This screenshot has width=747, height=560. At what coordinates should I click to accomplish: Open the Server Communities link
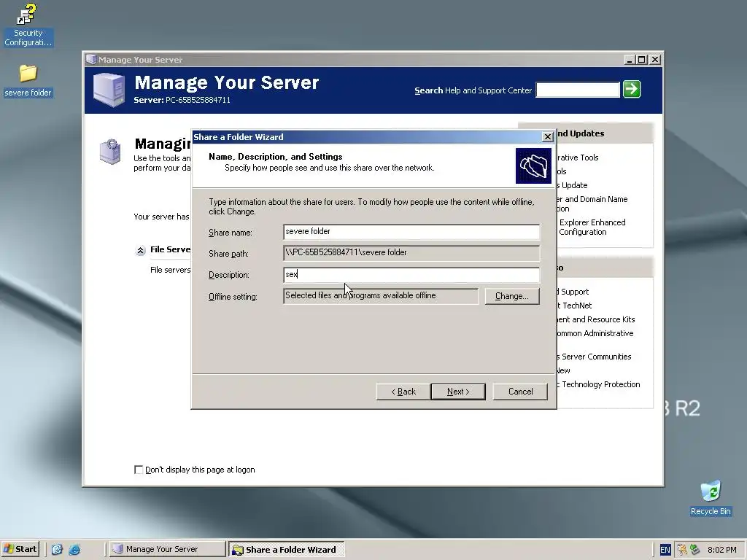(x=594, y=357)
